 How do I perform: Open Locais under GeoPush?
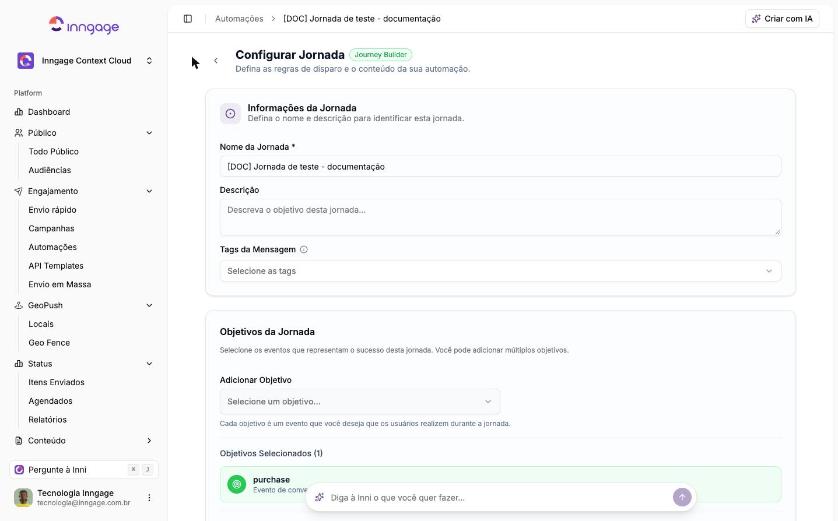(x=41, y=324)
